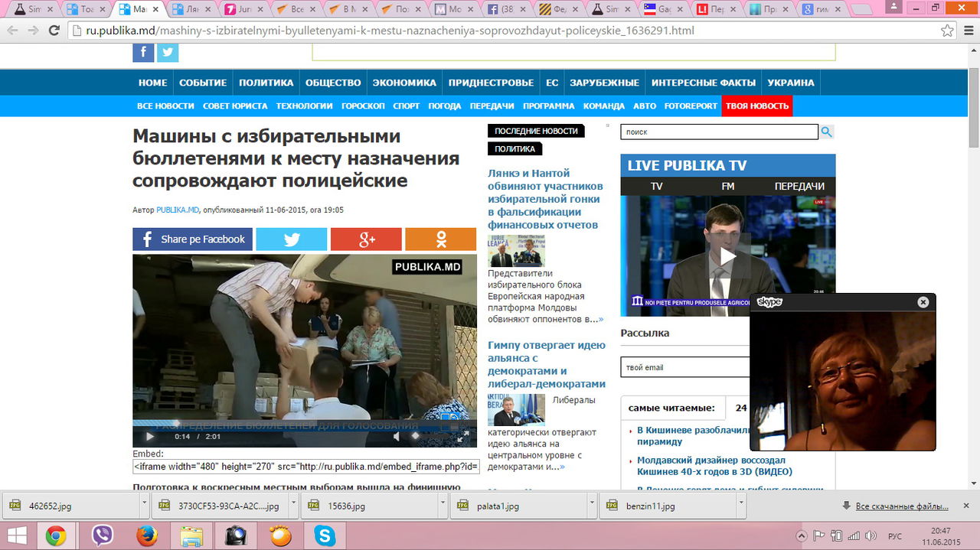
Task: Open Firefox from the taskbar
Action: coord(146,535)
